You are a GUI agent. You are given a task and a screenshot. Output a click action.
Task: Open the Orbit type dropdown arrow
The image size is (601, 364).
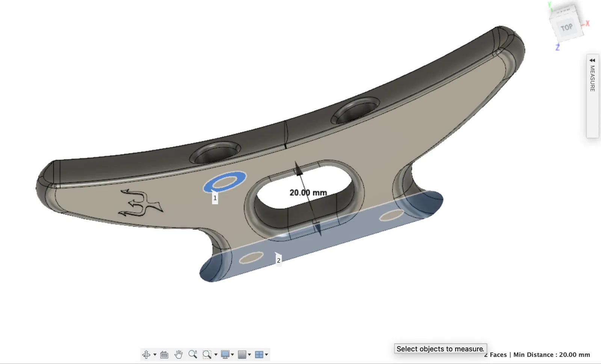click(155, 354)
